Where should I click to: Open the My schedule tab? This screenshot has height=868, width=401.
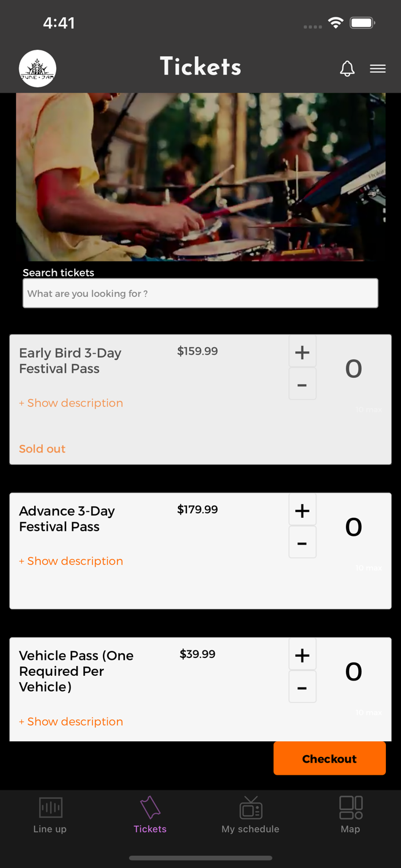pos(251,815)
